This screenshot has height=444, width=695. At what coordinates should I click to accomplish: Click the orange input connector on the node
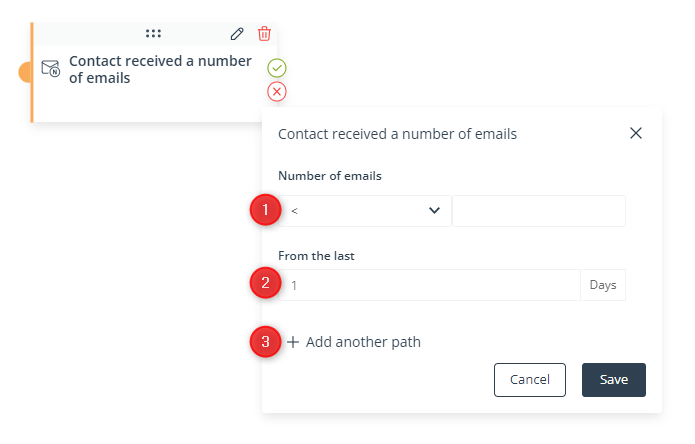point(25,72)
